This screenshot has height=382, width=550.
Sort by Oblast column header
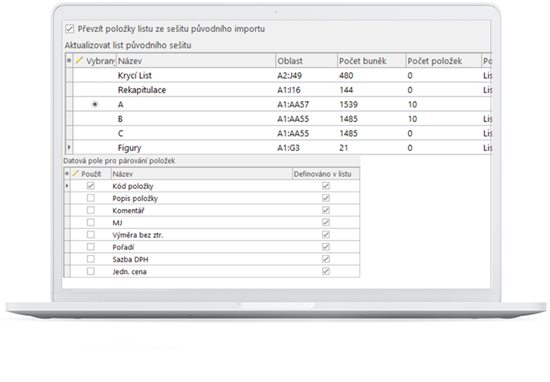pyautogui.click(x=307, y=61)
